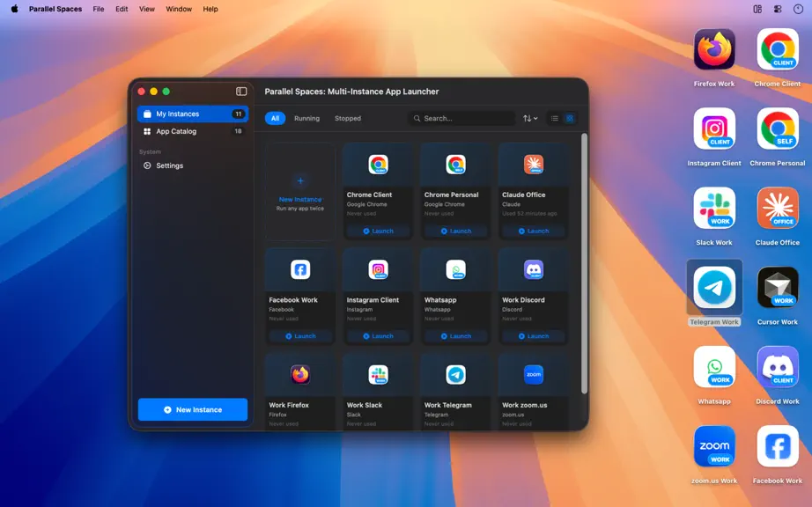Open Firefox Work desktop icon
Viewport: 812px width, 507px height.
[x=714, y=49]
